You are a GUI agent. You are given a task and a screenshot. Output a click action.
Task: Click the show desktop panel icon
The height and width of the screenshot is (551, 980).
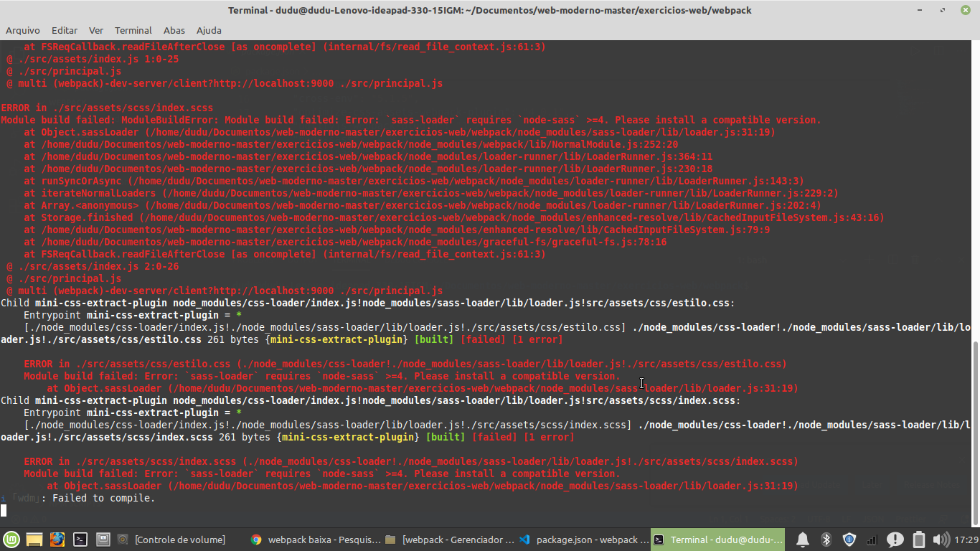click(x=103, y=540)
